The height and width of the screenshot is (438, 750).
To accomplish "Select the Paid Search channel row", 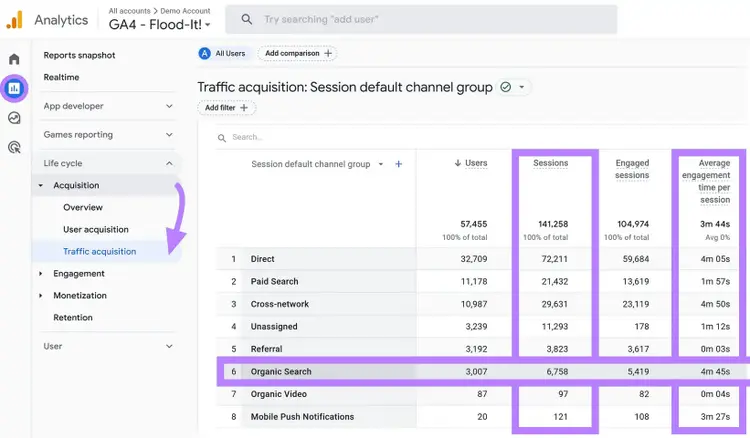I will (482, 281).
